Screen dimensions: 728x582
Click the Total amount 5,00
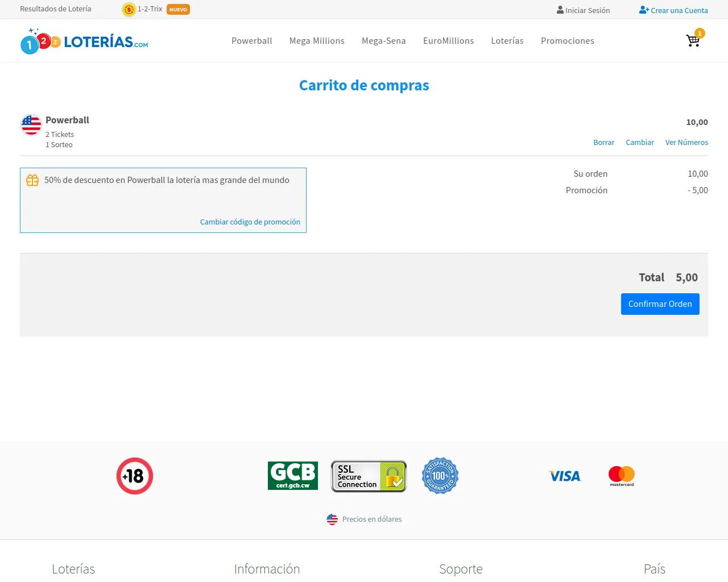pyautogui.click(x=687, y=277)
